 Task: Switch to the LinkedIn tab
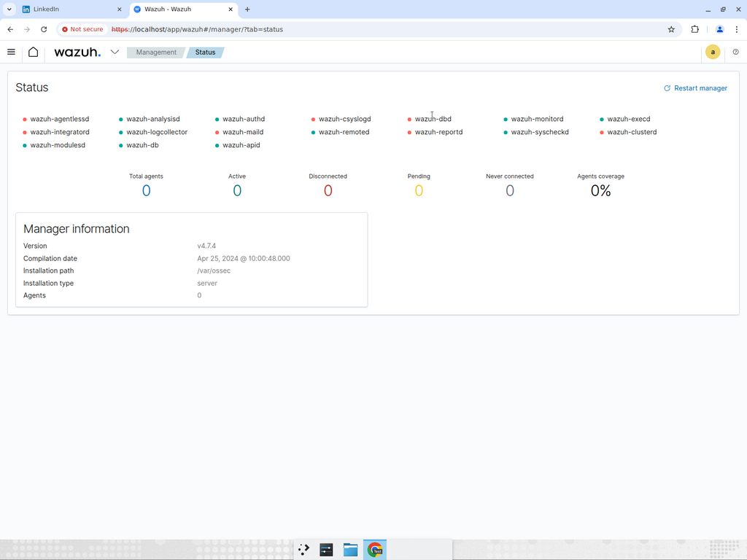click(x=71, y=9)
